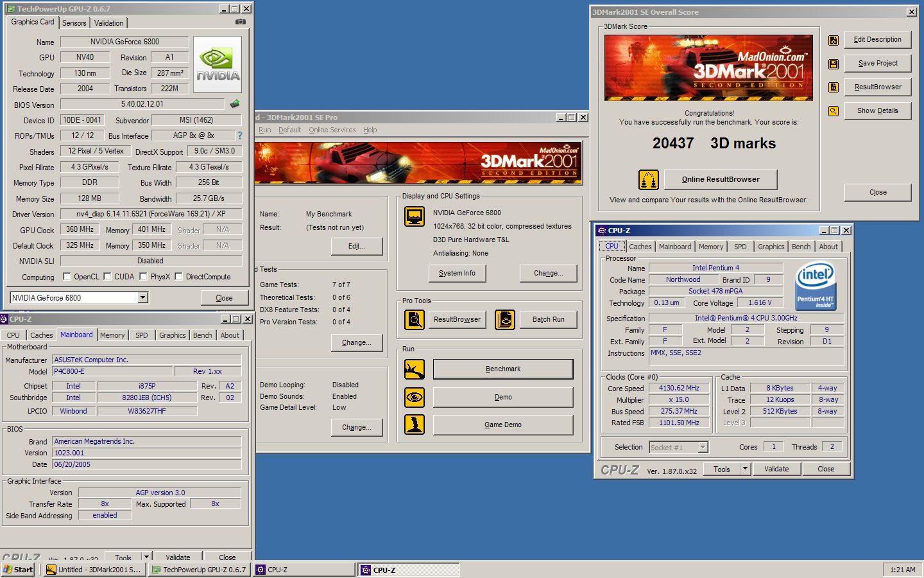Click the 3DMark2001 banner image in score window
The image size is (924, 578).
coord(708,67)
